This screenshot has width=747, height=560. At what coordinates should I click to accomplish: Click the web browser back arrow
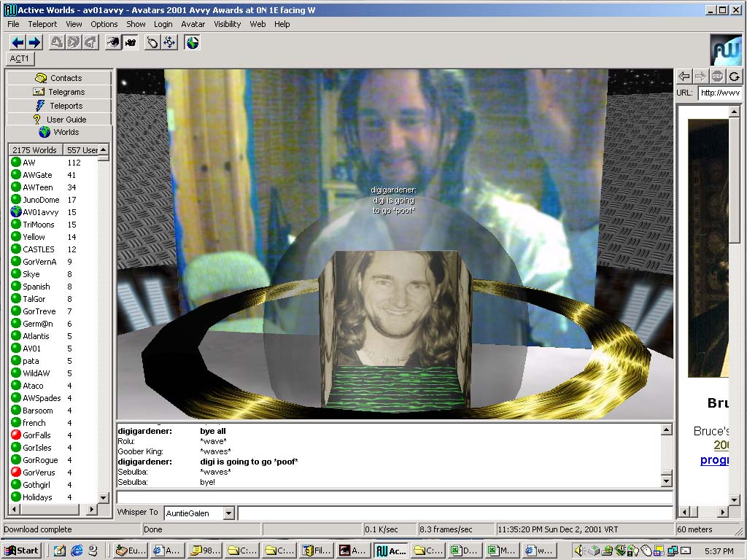click(x=684, y=76)
